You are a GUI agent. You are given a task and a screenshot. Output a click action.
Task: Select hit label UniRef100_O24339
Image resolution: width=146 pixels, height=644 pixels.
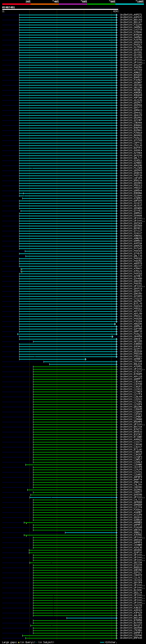[131, 58]
